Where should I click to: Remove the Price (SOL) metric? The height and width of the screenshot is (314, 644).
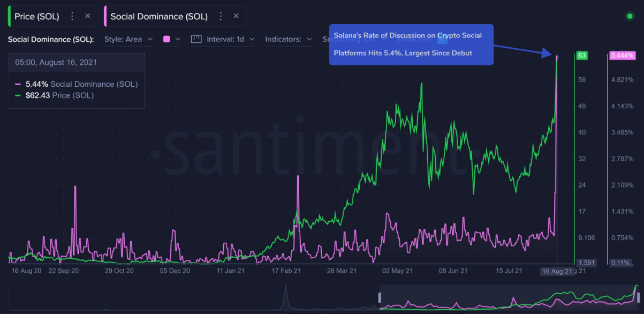pos(88,17)
